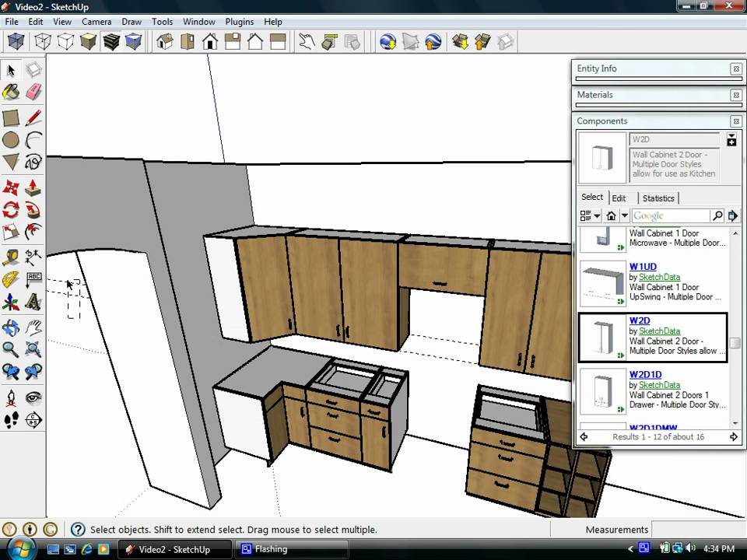Screen dimensions: 747x560
Task: Activate the Tape Measure tool
Action: pyautogui.click(x=11, y=257)
